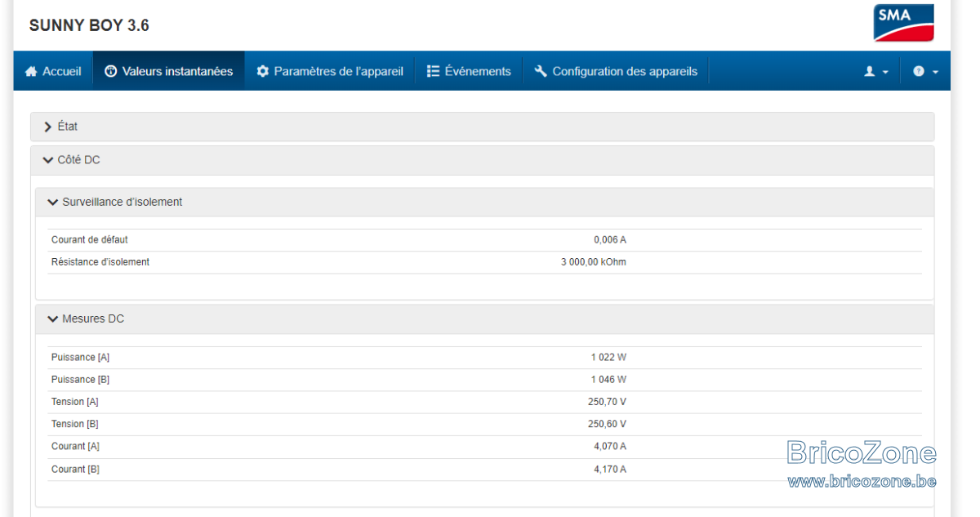The height and width of the screenshot is (517, 980).
Task: Collapse the Surveillance d'isolement panel
Action: point(484,202)
